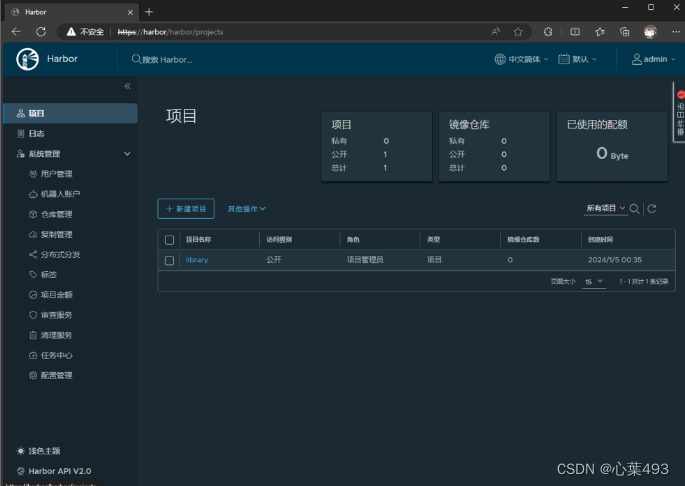Open 中文简体 language dropdown
The image size is (685, 486).
pos(521,59)
